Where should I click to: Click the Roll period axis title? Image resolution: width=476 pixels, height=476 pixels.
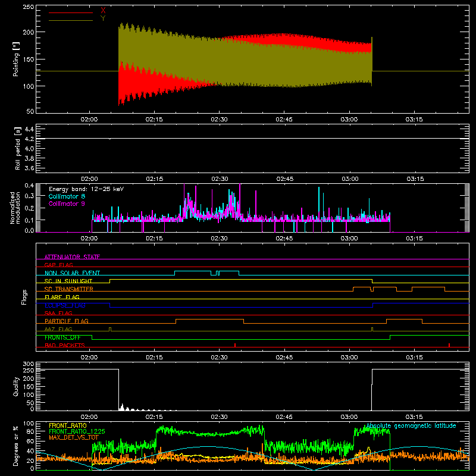click(18, 148)
